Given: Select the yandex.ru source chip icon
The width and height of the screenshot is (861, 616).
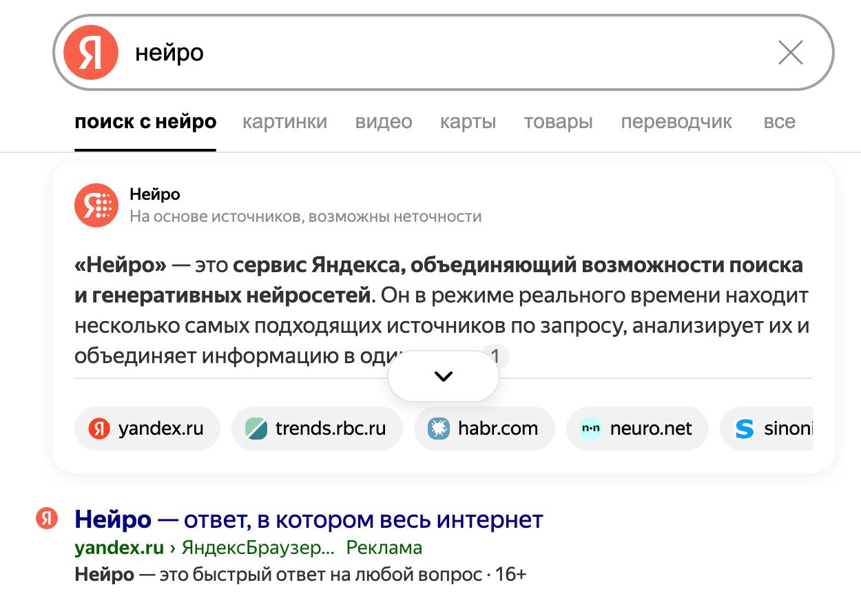Looking at the screenshot, I should pos(101,428).
